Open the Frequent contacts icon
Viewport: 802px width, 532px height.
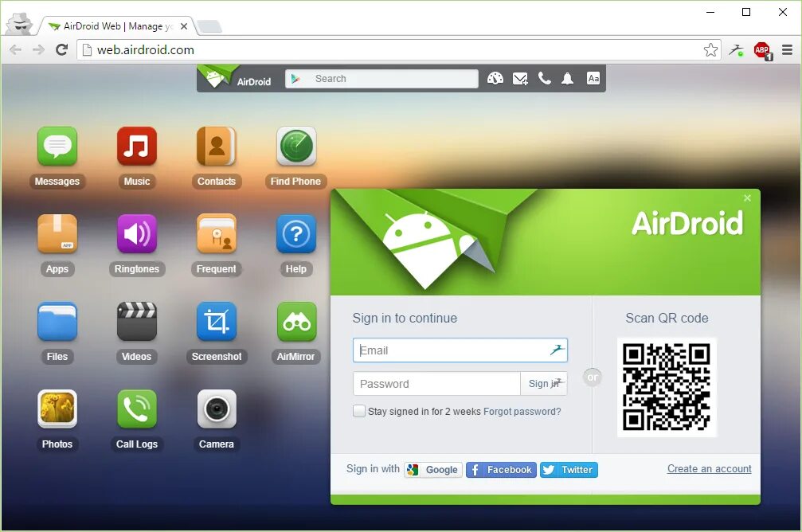tap(217, 234)
